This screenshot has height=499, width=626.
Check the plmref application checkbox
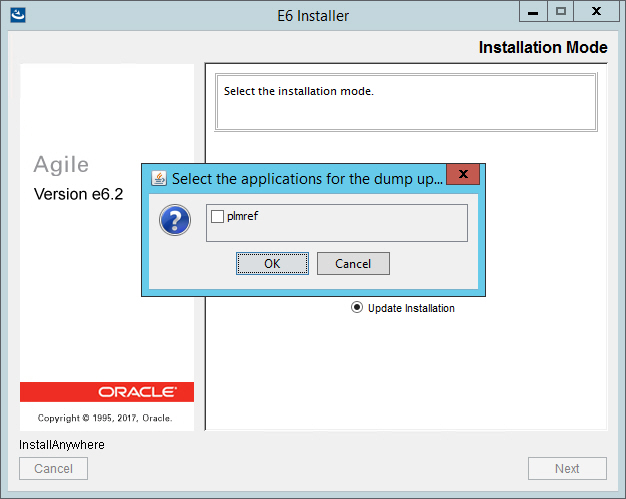[x=217, y=216]
